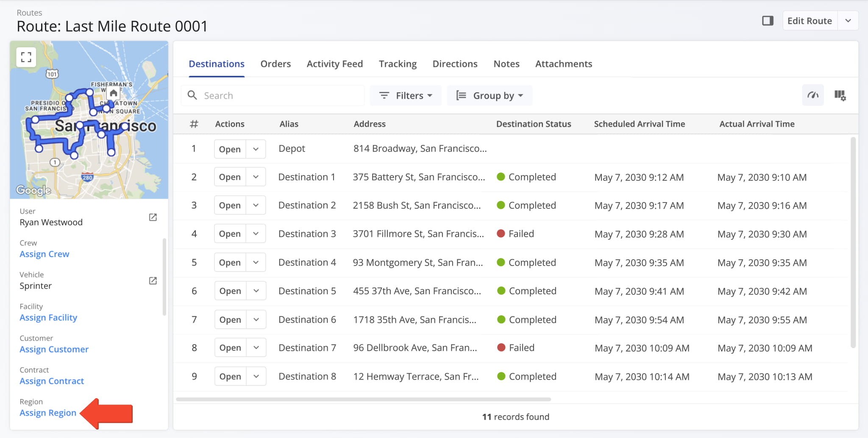Click Open button for Depot row

point(230,149)
